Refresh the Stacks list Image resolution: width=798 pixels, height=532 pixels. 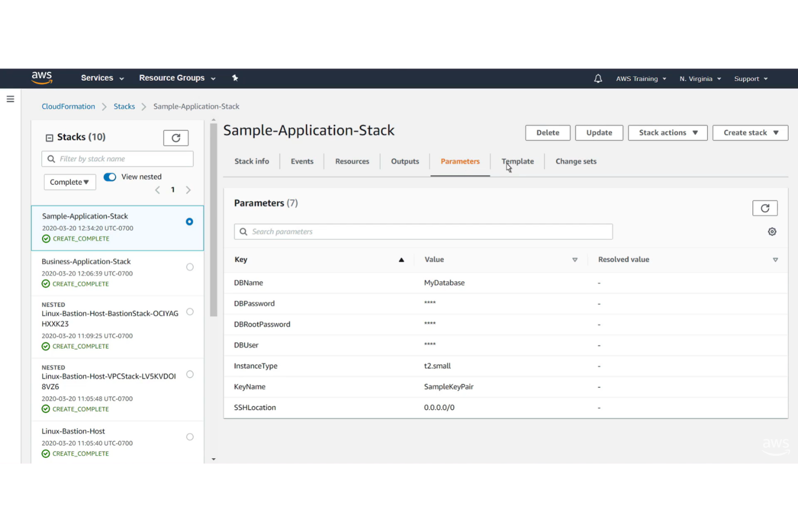click(x=175, y=137)
